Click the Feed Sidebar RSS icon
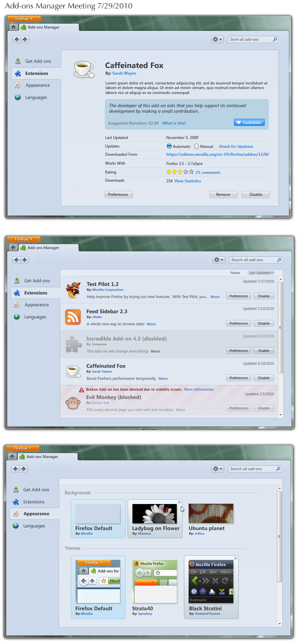The height and width of the screenshot is (644, 301). 73,317
